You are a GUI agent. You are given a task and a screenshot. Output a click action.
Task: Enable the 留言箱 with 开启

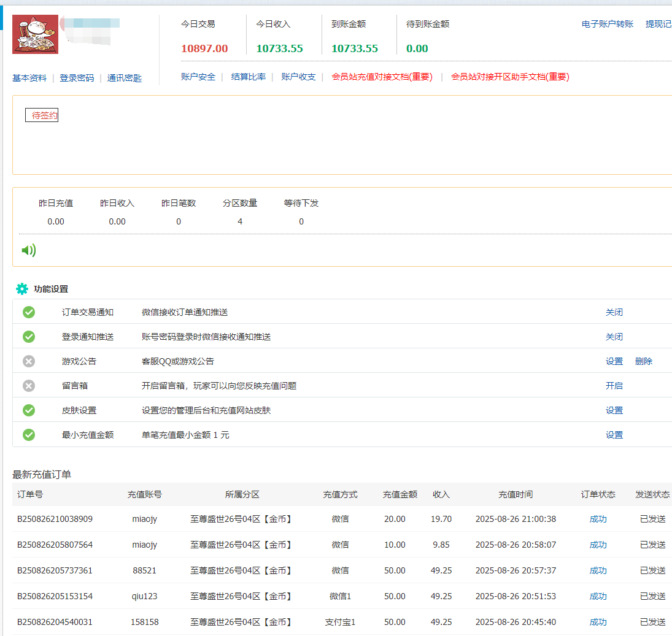(x=614, y=386)
